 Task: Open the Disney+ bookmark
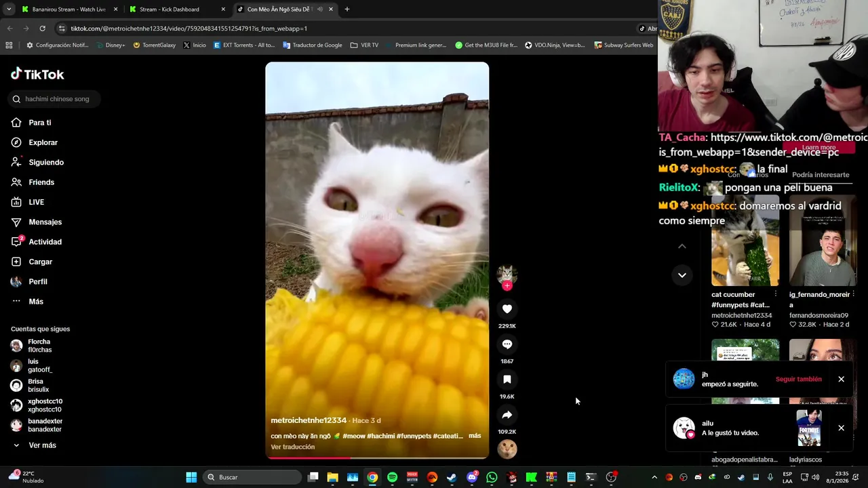point(111,45)
